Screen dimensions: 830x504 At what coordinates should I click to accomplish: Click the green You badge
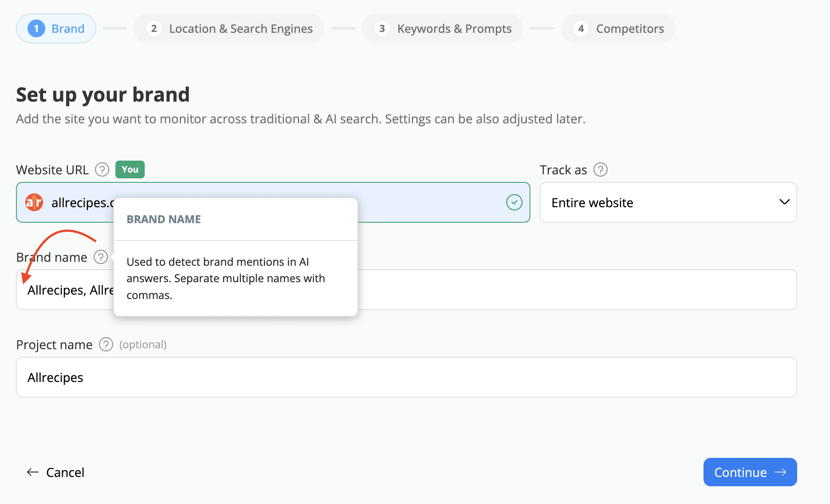pyautogui.click(x=130, y=169)
